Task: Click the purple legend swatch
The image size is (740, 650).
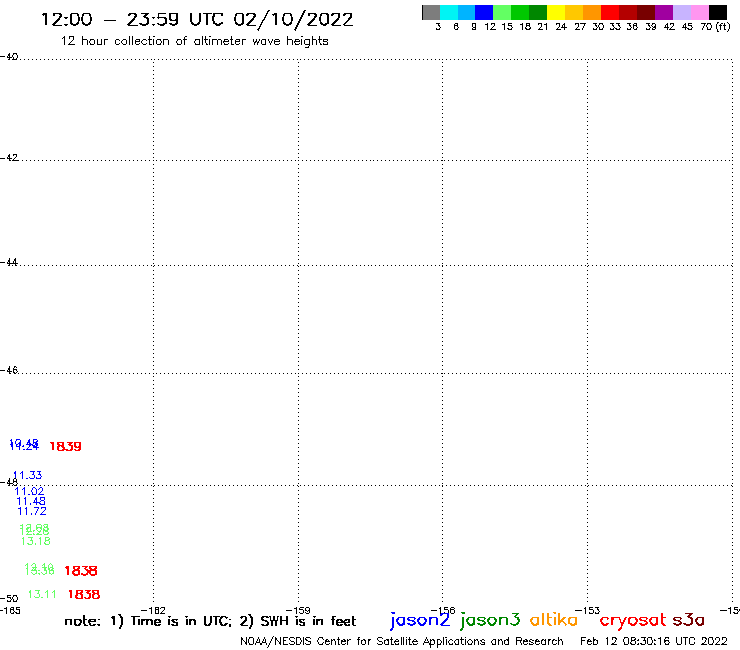Action: 664,12
